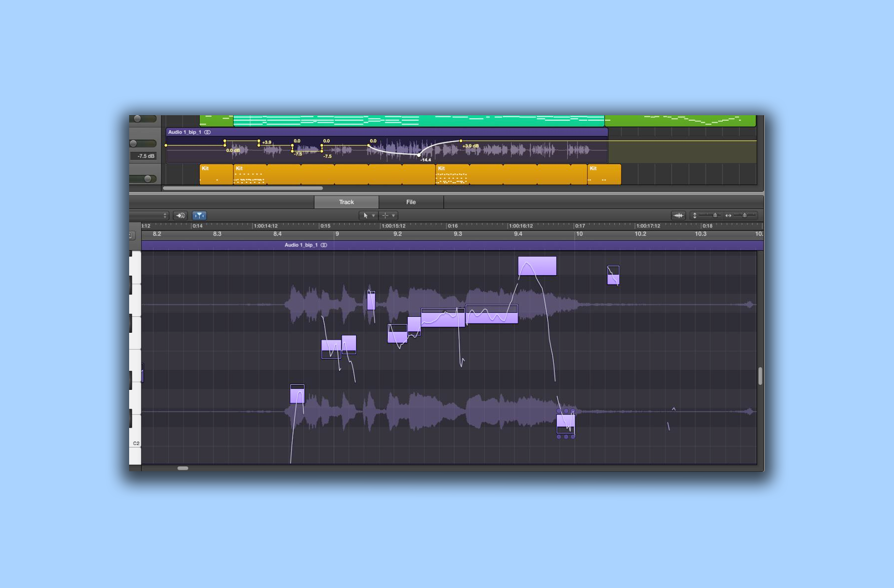The image size is (894, 588).
Task: Switch to the File tab
Action: click(x=411, y=202)
